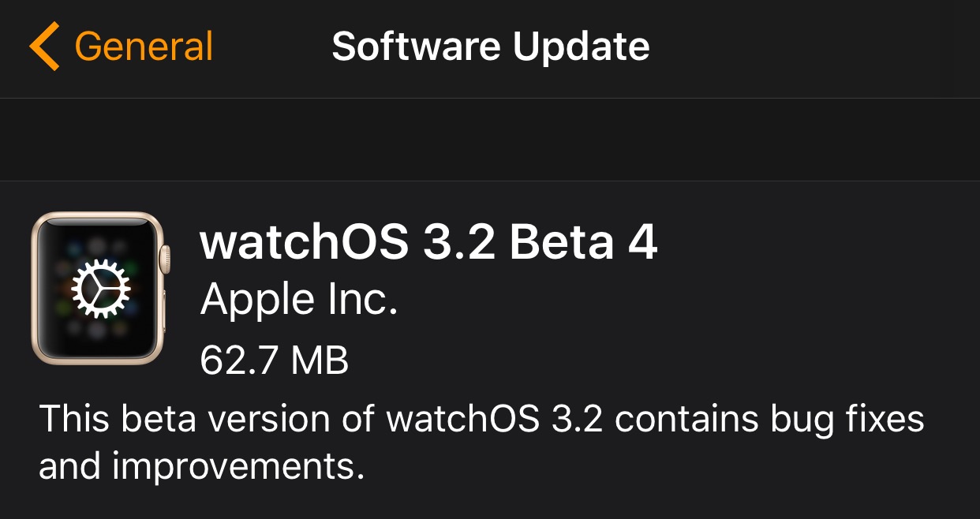Viewport: 980px width, 519px height.
Task: Tap the Software Update page title
Action: [x=490, y=47]
